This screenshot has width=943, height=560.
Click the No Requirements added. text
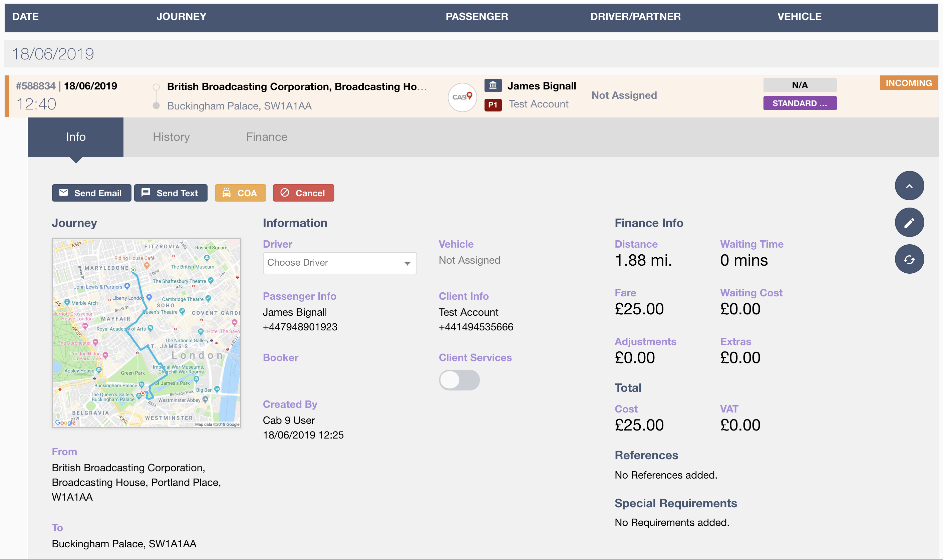[x=672, y=522]
